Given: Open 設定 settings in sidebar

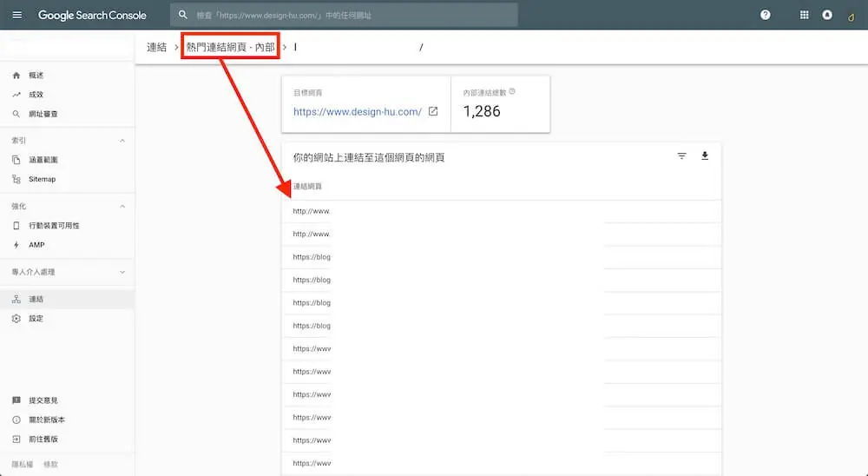Looking at the screenshot, I should [36, 319].
